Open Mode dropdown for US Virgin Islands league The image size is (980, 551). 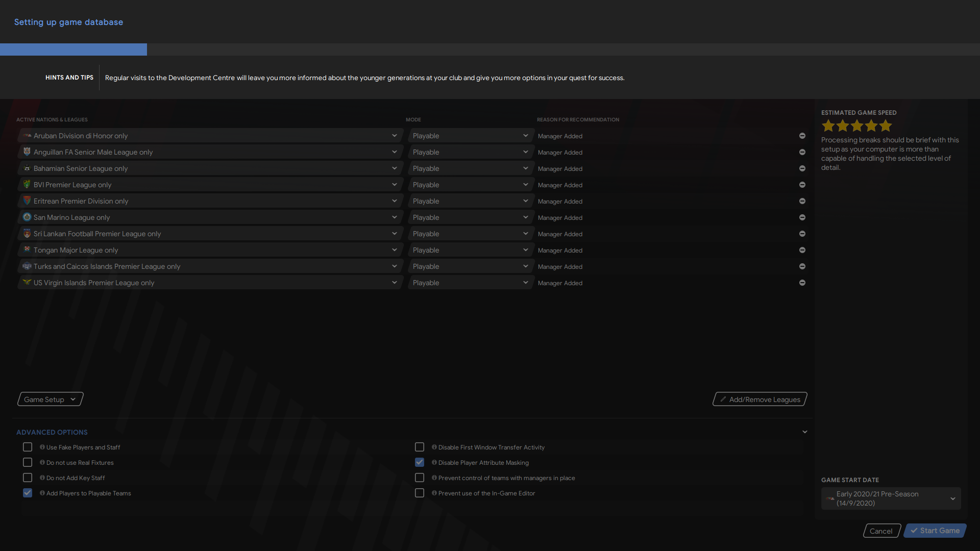(471, 283)
